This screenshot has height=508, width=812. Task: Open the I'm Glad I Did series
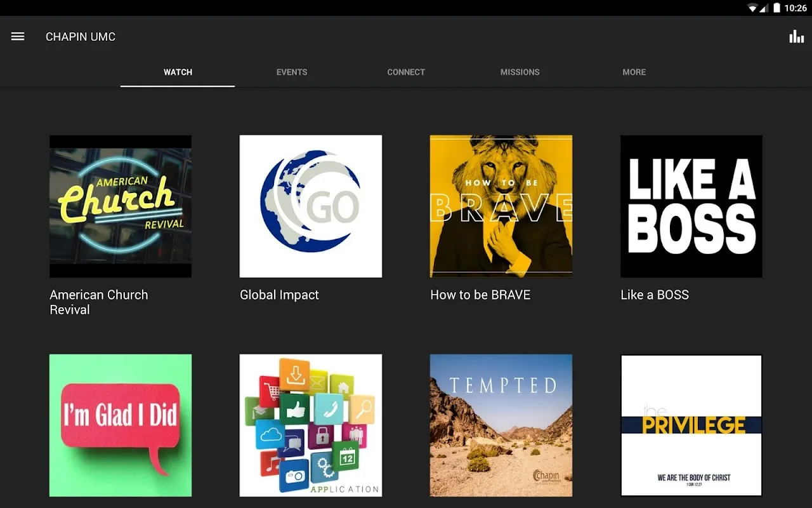[x=121, y=425]
